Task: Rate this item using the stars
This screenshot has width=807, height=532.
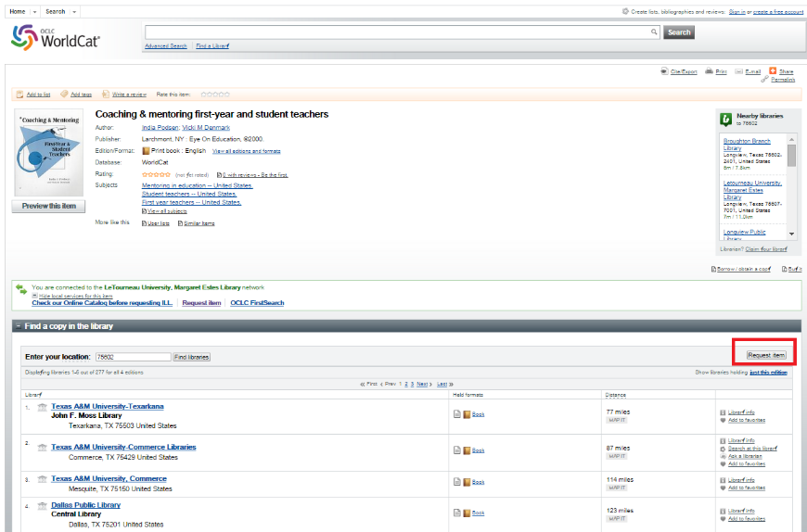Action: tap(215, 95)
